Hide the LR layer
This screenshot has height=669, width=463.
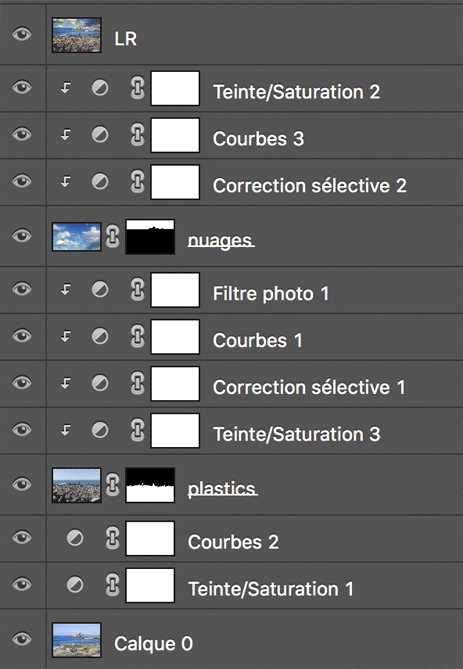[x=22, y=34]
